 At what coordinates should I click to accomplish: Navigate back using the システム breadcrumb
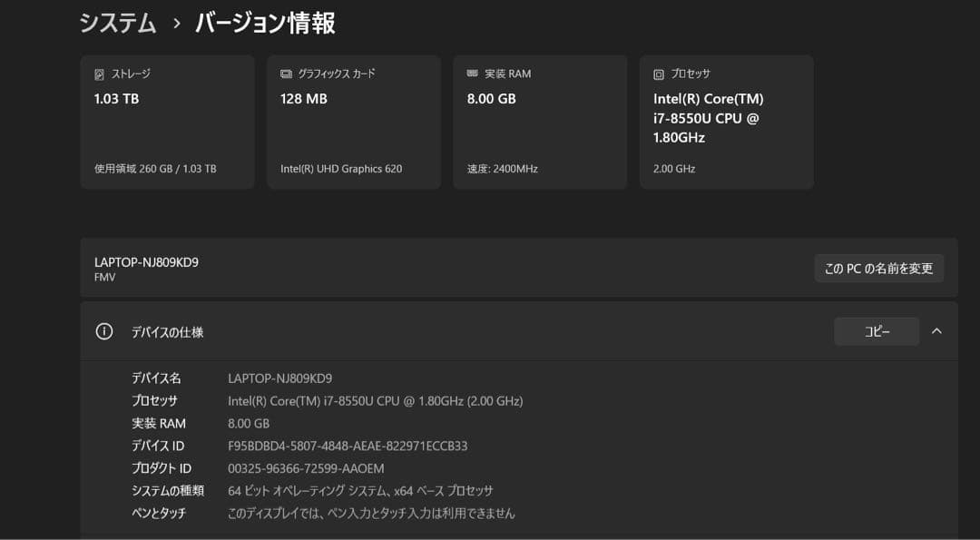tap(117, 25)
